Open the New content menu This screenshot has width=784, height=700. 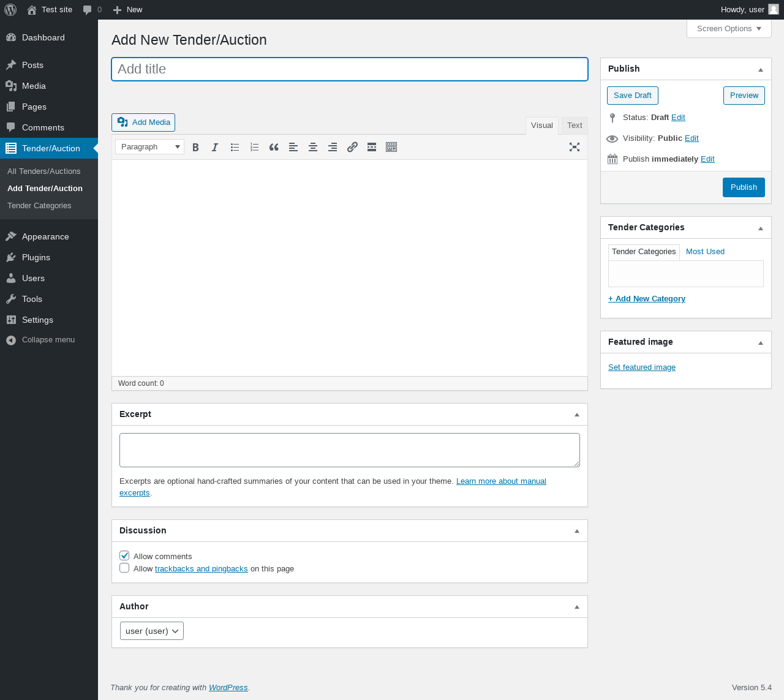pos(127,10)
